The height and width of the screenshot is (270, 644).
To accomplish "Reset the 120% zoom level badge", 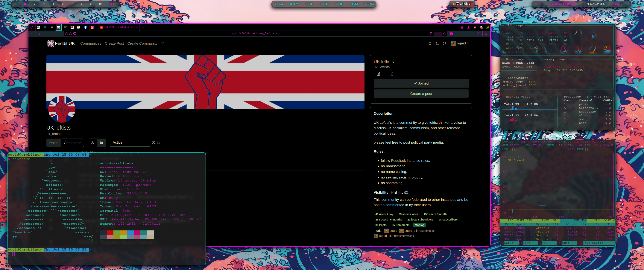I will [x=438, y=34].
